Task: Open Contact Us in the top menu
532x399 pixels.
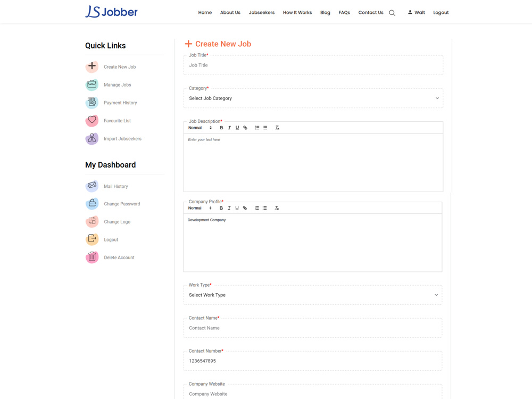Action: (370, 13)
